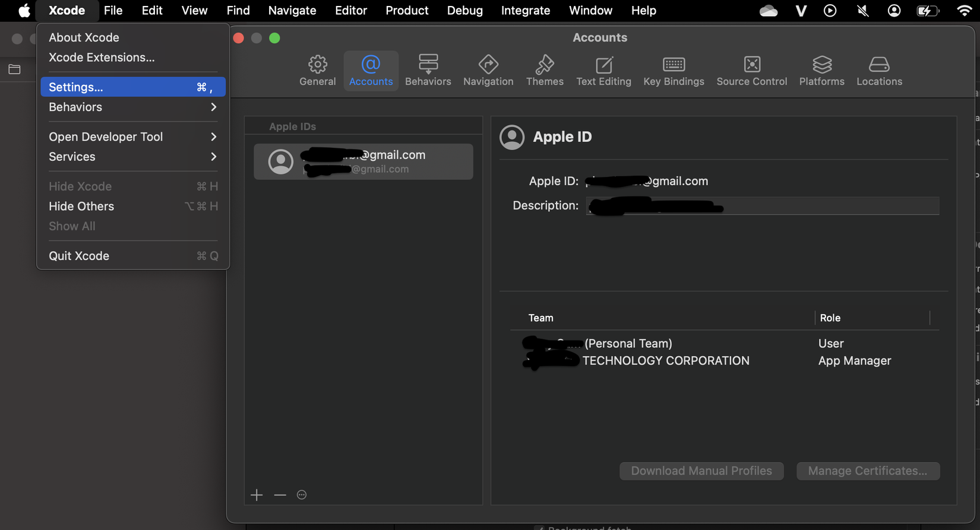Choose Xcode Extensions menu item
The width and height of the screenshot is (980, 530).
(133, 58)
